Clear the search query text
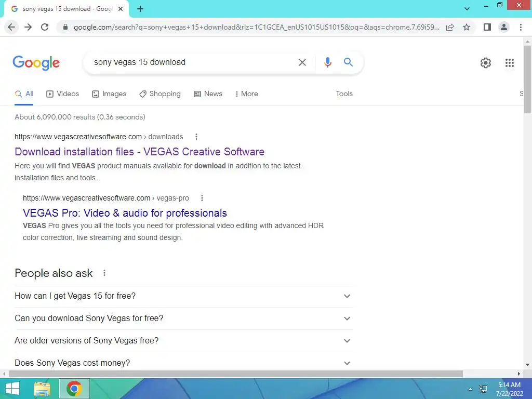This screenshot has height=399, width=532. pyautogui.click(x=302, y=62)
